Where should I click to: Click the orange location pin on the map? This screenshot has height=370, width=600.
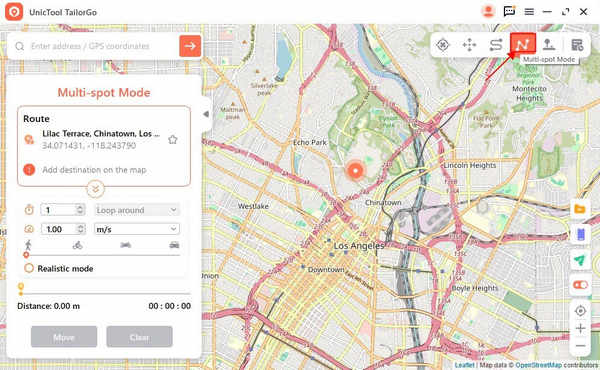(x=355, y=170)
